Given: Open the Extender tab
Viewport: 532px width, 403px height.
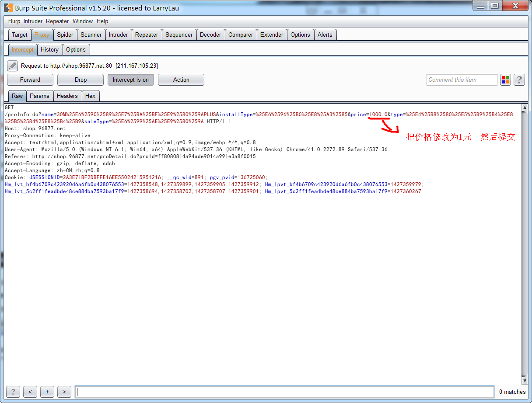Looking at the screenshot, I should (x=272, y=35).
